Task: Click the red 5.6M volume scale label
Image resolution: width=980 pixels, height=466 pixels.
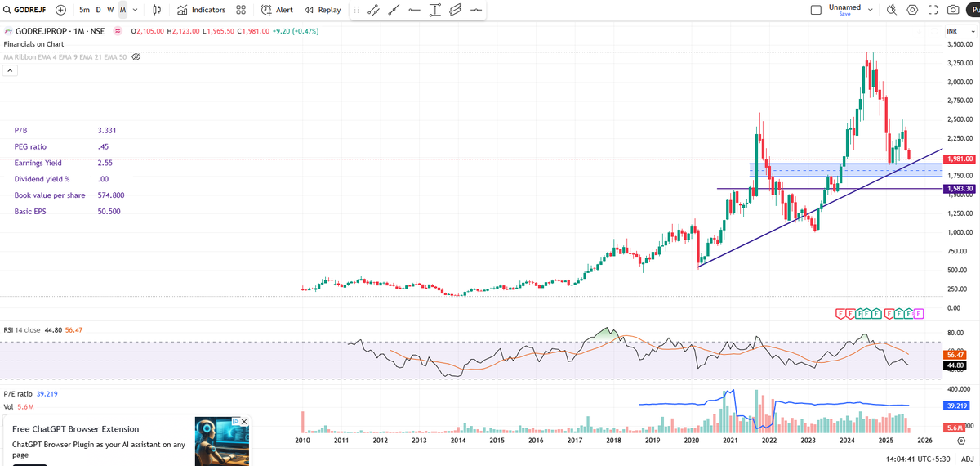Action: tap(953, 428)
